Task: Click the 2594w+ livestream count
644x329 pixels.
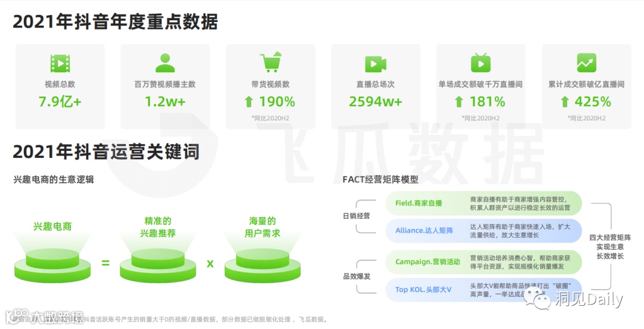Action: (376, 101)
